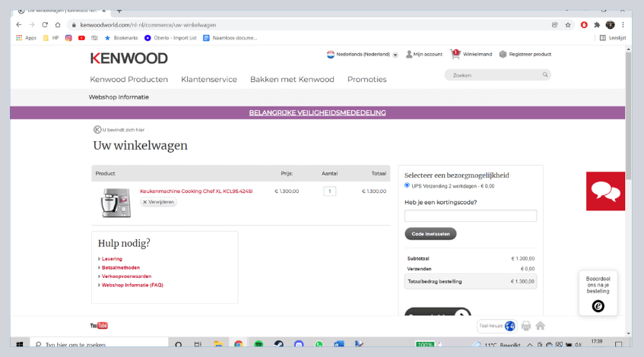This screenshot has height=357, width=644.
Task: Click the share page icon in address bar
Action: click(x=555, y=25)
